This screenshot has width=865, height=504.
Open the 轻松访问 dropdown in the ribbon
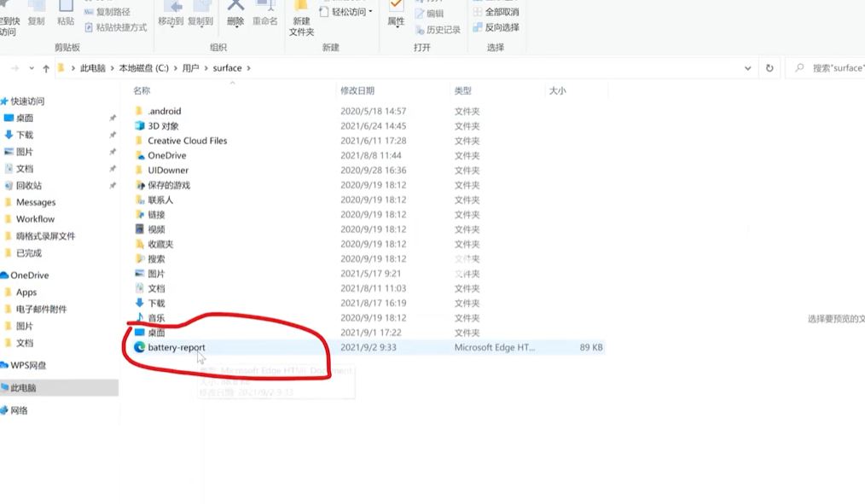346,12
